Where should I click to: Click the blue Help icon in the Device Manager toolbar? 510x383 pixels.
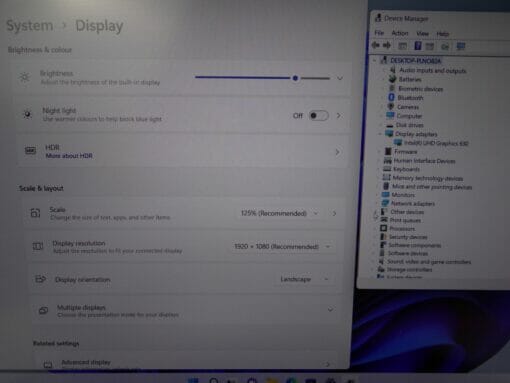(x=418, y=46)
